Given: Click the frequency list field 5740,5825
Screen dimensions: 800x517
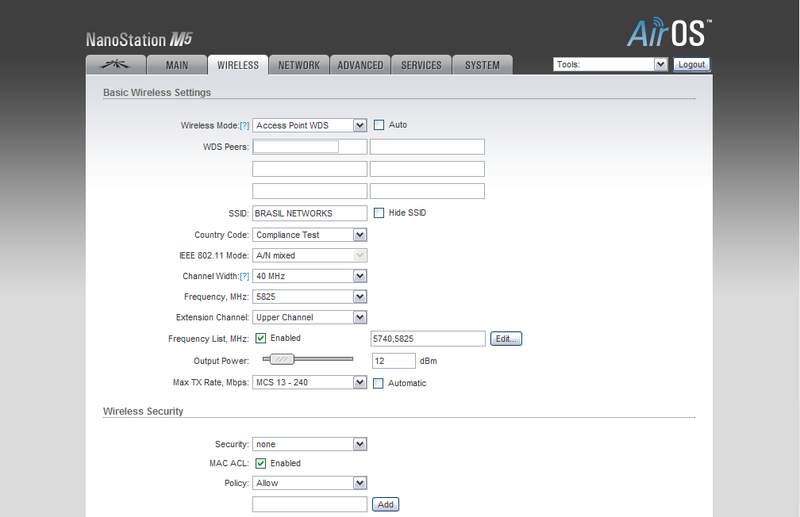Looking at the screenshot, I should 428,339.
